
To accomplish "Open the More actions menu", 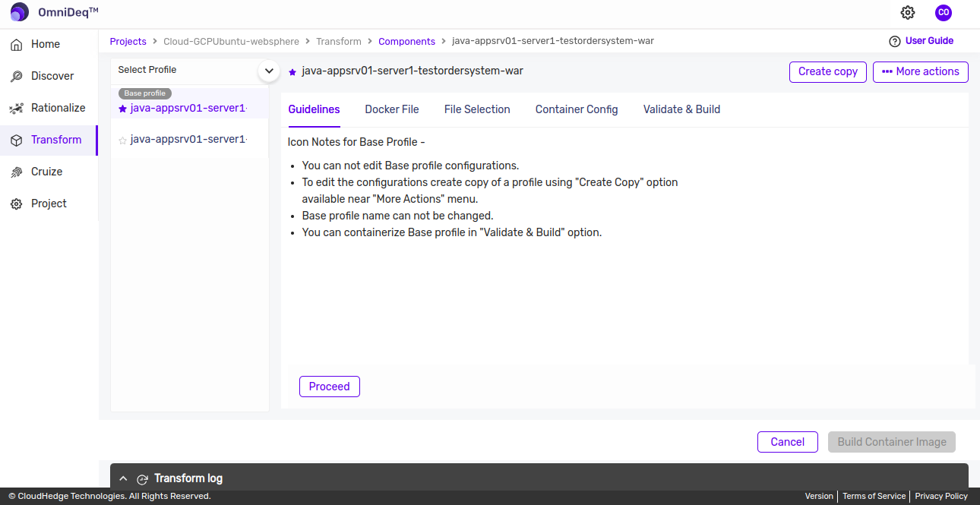I will coord(920,71).
